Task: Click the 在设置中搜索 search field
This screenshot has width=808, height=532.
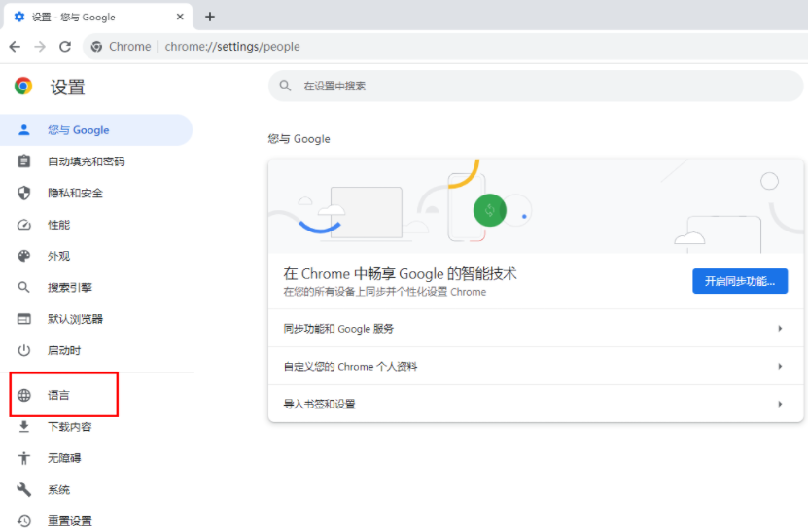Action: (536, 86)
